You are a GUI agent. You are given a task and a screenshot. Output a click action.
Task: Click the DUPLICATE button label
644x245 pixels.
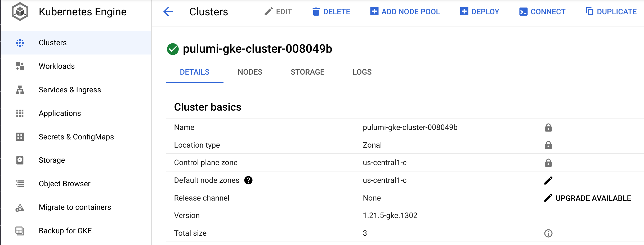click(617, 12)
